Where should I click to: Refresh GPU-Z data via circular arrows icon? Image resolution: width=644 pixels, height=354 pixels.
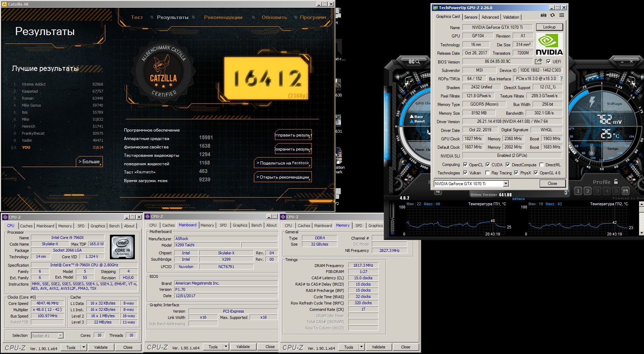tap(552, 15)
